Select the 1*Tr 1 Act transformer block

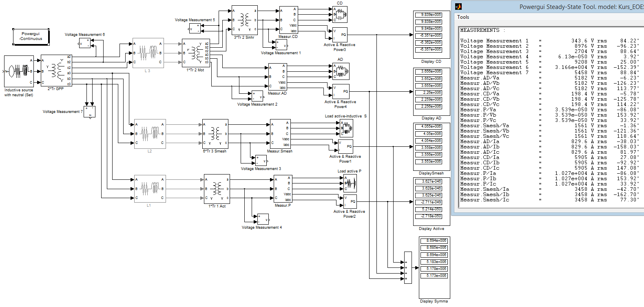point(217,189)
